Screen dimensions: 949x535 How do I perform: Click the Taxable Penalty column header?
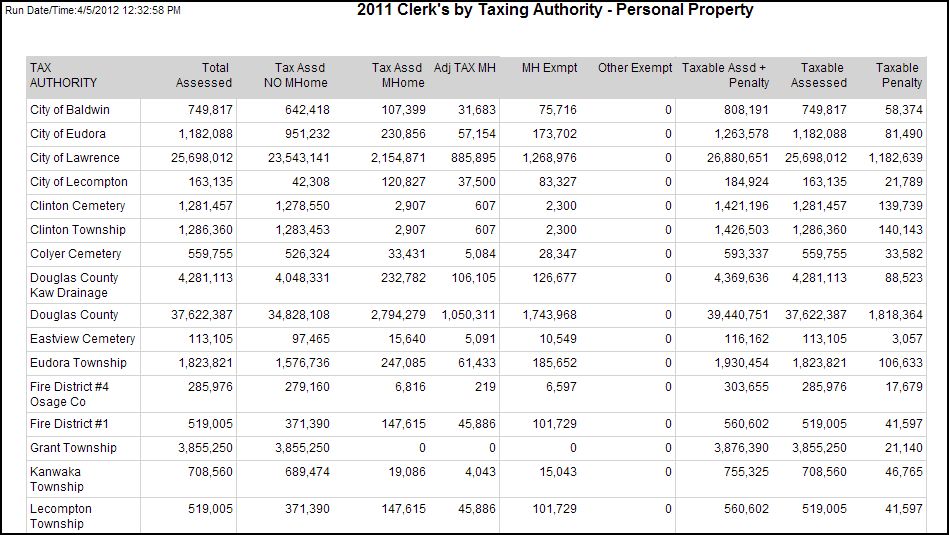pos(900,75)
